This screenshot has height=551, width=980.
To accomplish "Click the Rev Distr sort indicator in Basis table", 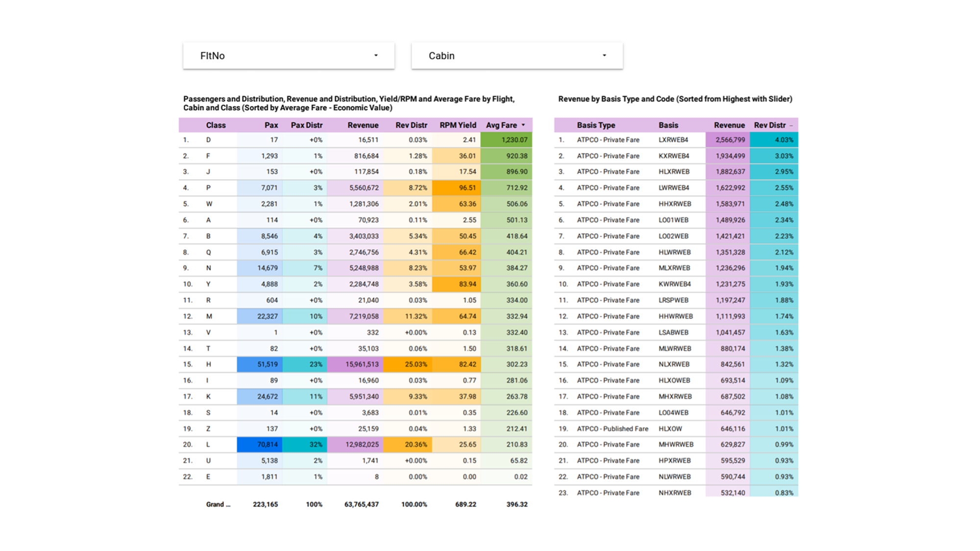I will coord(791,125).
